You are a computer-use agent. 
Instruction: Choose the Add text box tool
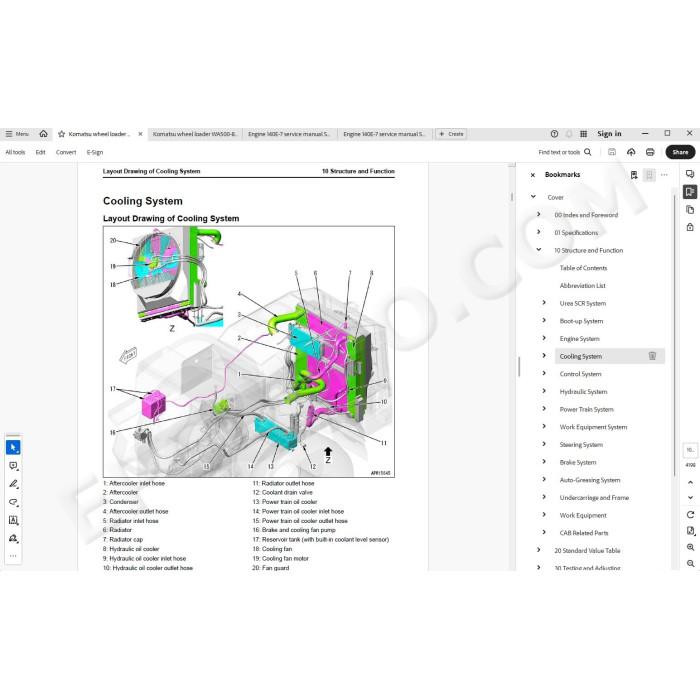(13, 520)
